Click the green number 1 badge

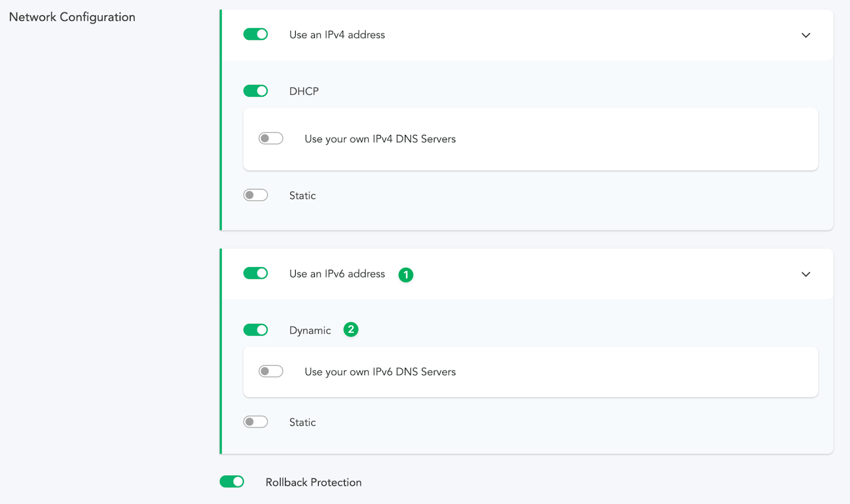[406, 275]
